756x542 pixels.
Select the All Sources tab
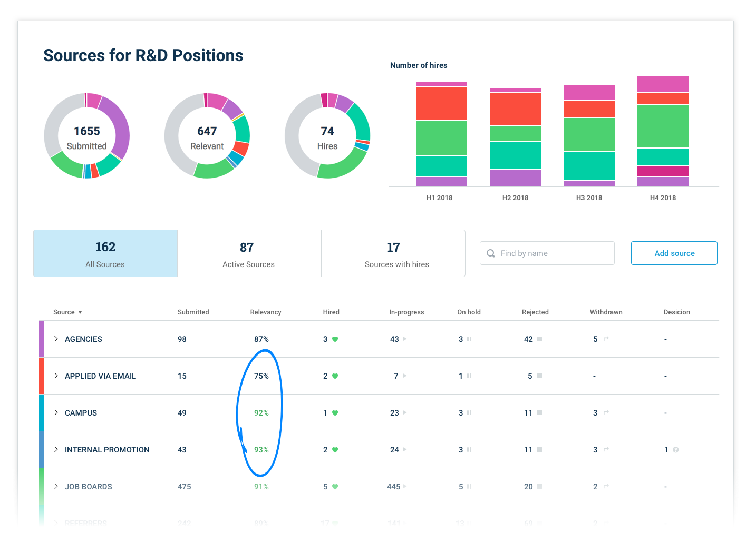(105, 253)
